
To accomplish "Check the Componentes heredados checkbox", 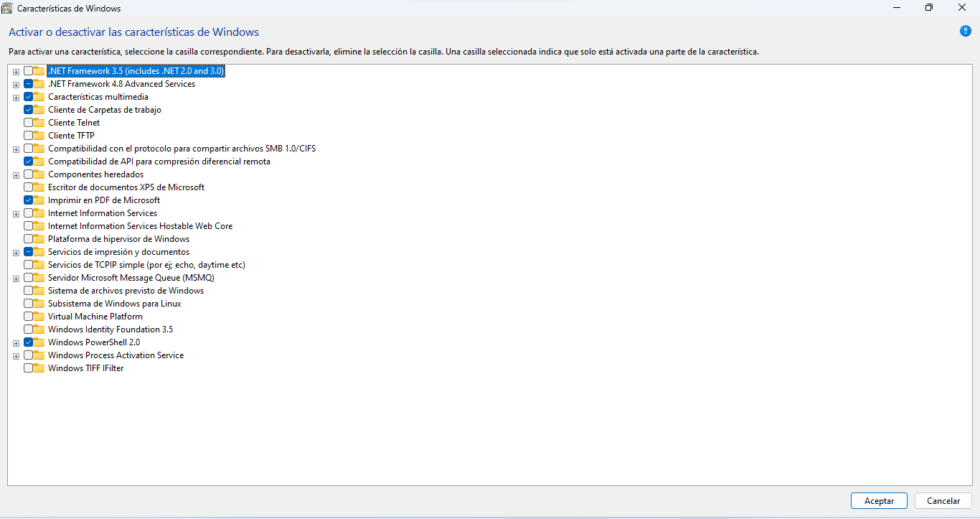I will (28, 174).
